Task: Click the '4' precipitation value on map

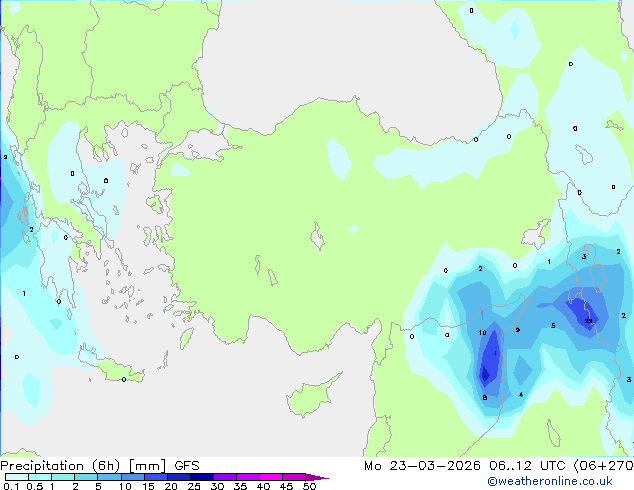Action: point(521,395)
